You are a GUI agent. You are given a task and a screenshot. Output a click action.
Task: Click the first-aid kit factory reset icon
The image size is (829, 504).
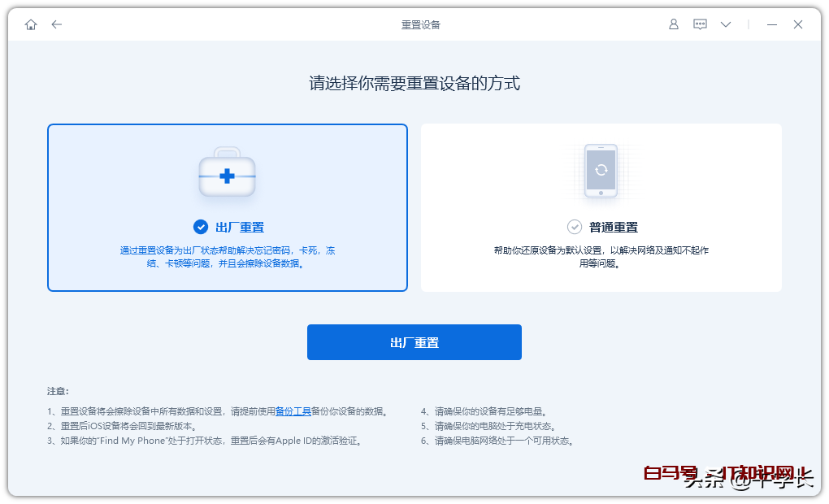tap(228, 175)
